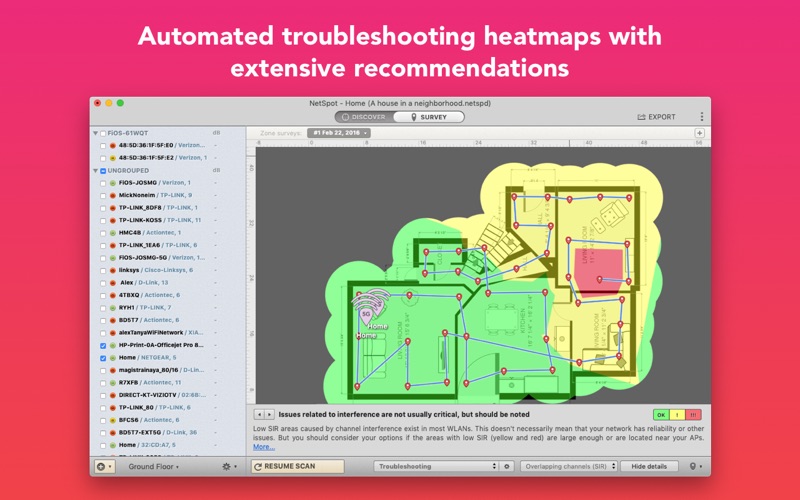Go to the previous issue with left arrow
The width and height of the screenshot is (800, 500).
259,414
